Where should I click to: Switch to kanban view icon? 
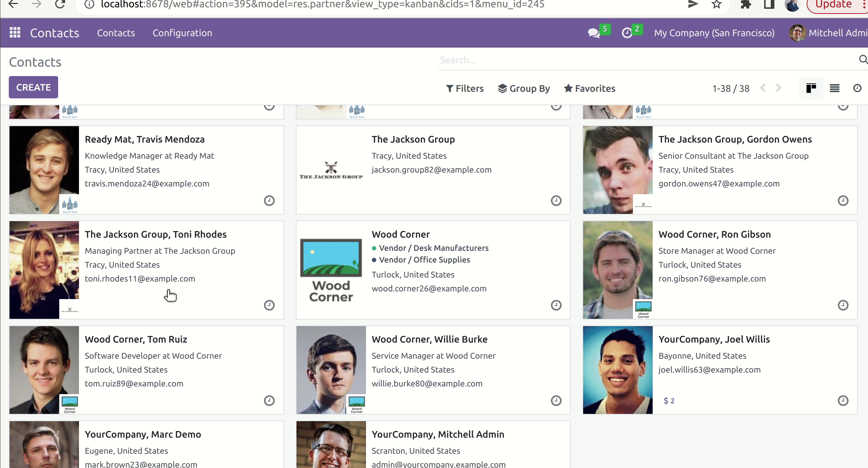[x=811, y=88]
